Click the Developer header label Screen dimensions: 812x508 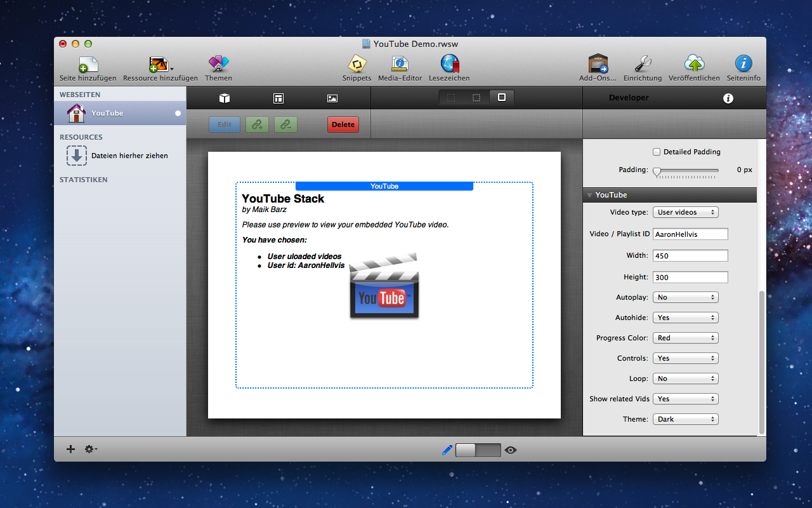click(x=629, y=98)
